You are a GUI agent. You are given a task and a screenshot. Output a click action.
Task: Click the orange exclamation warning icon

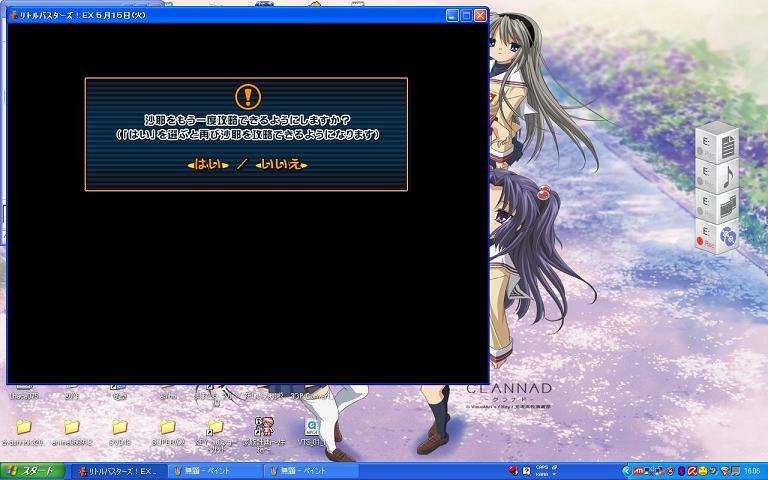[248, 96]
